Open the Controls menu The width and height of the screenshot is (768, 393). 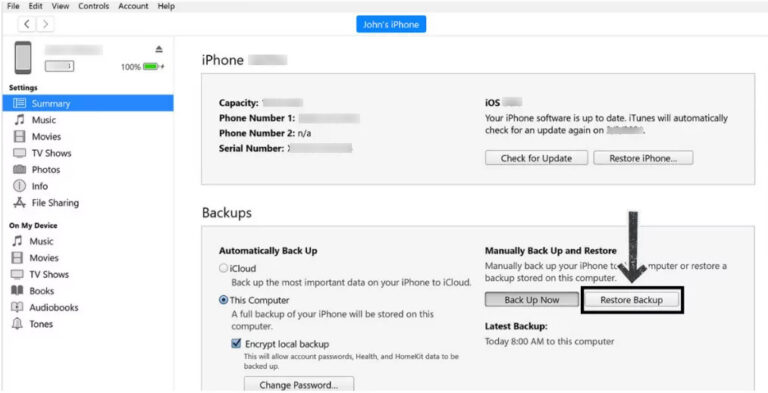click(94, 6)
